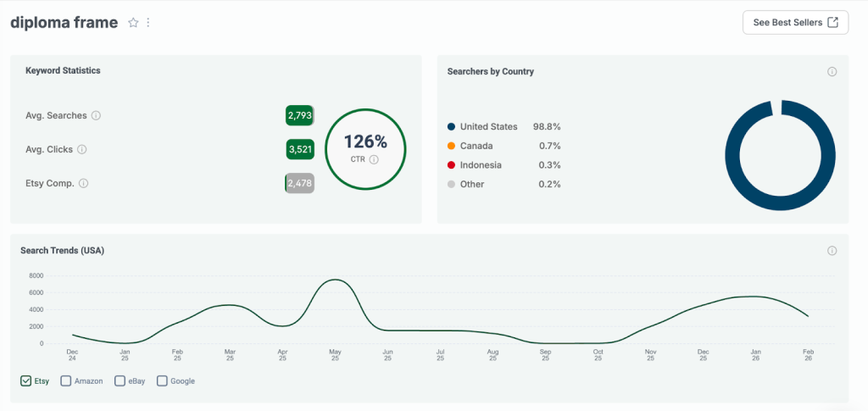Click the United States dark blue legend dot
The width and height of the screenshot is (868, 411).
pos(452,127)
